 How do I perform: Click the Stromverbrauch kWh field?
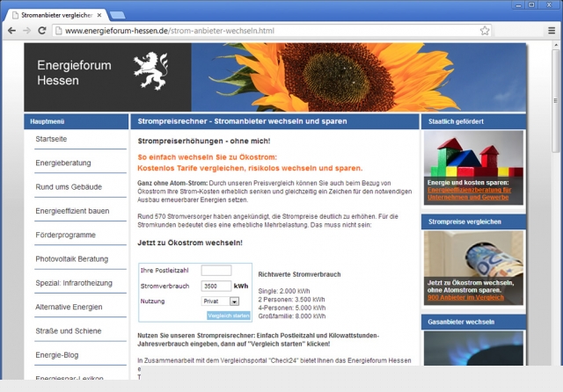216,286
